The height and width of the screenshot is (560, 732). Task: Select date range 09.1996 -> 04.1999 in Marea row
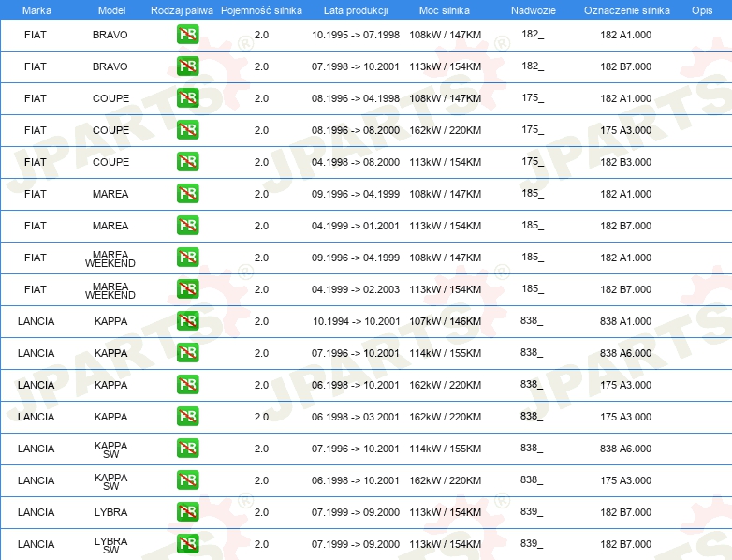[356, 194]
